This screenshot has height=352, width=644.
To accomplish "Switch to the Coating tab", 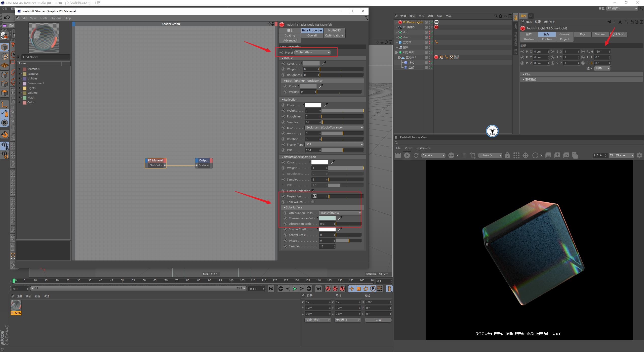I will coord(290,35).
